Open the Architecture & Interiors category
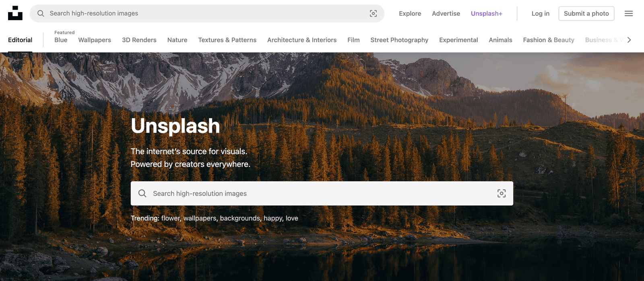This screenshot has height=281, width=644. click(x=302, y=40)
